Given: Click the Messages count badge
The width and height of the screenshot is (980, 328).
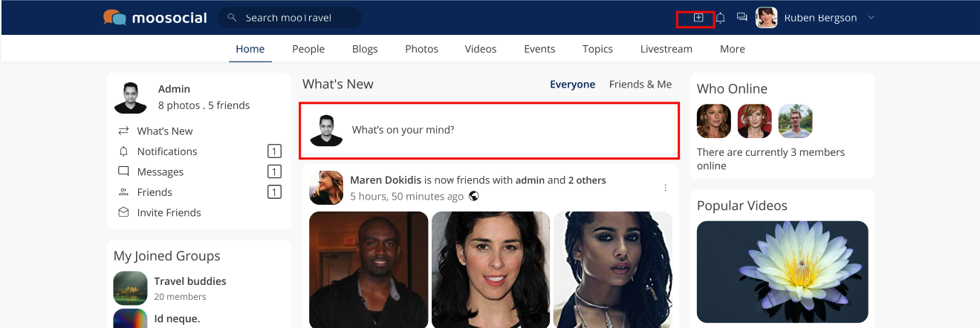Looking at the screenshot, I should click(274, 171).
